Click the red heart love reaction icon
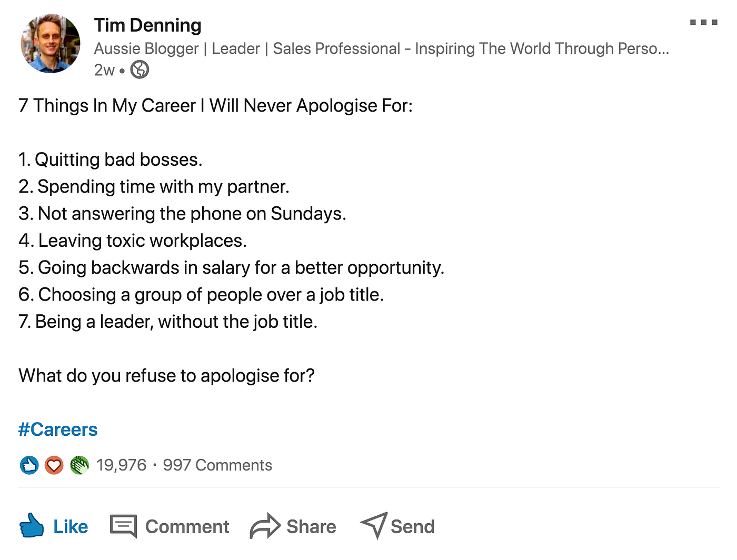The image size is (737, 560). pos(54,465)
